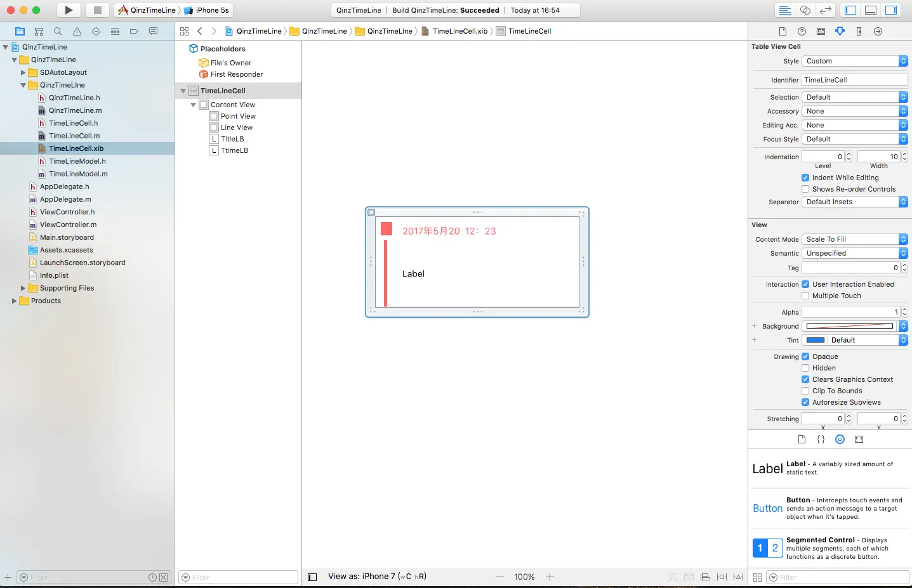The width and height of the screenshot is (912, 588).
Task: Toggle document outline at canvas bottom
Action: pos(312,577)
